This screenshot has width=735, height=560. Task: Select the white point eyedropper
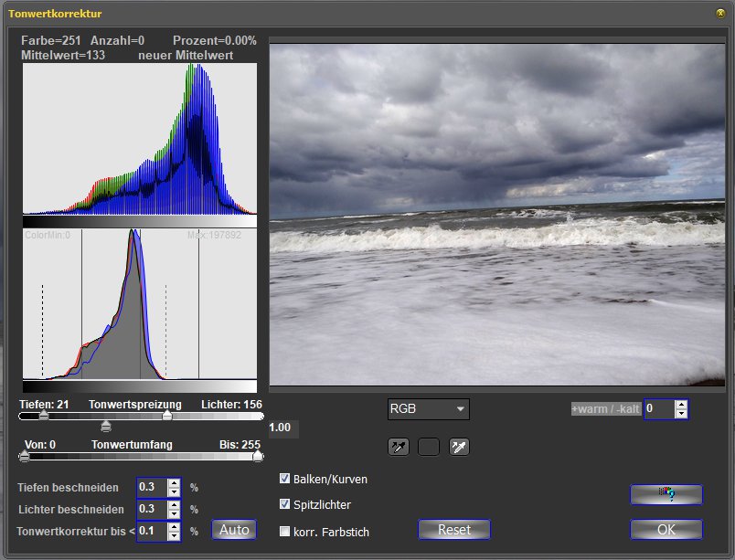tap(459, 447)
